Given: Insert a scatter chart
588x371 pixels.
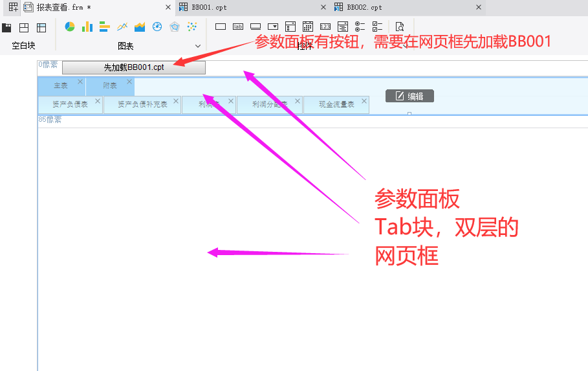Looking at the screenshot, I should click(x=192, y=27).
